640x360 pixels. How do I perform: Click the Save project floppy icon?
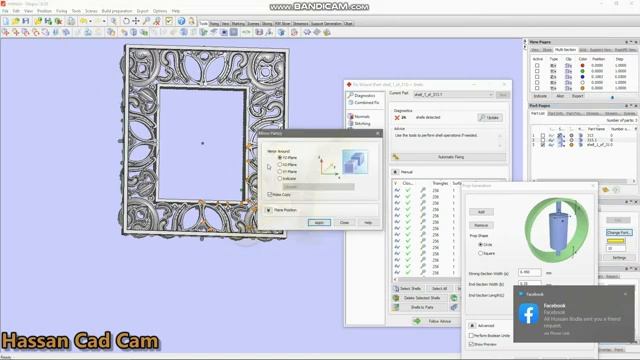pyautogui.click(x=26, y=21)
